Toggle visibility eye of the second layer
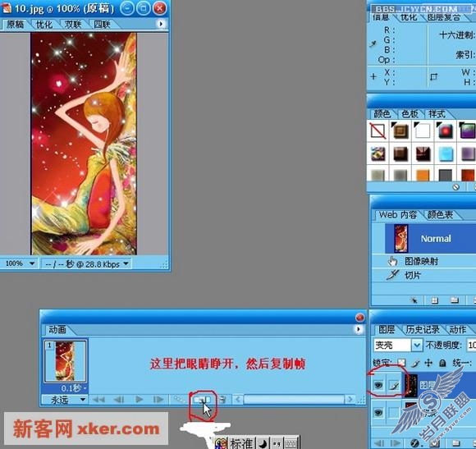Screen dimensions: 476x449 (x=378, y=412)
